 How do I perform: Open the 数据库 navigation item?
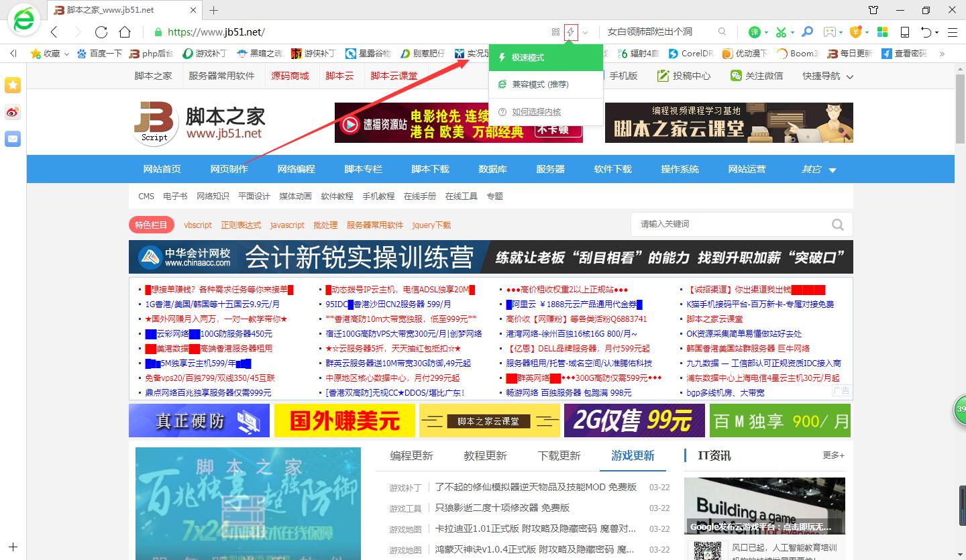pyautogui.click(x=493, y=169)
